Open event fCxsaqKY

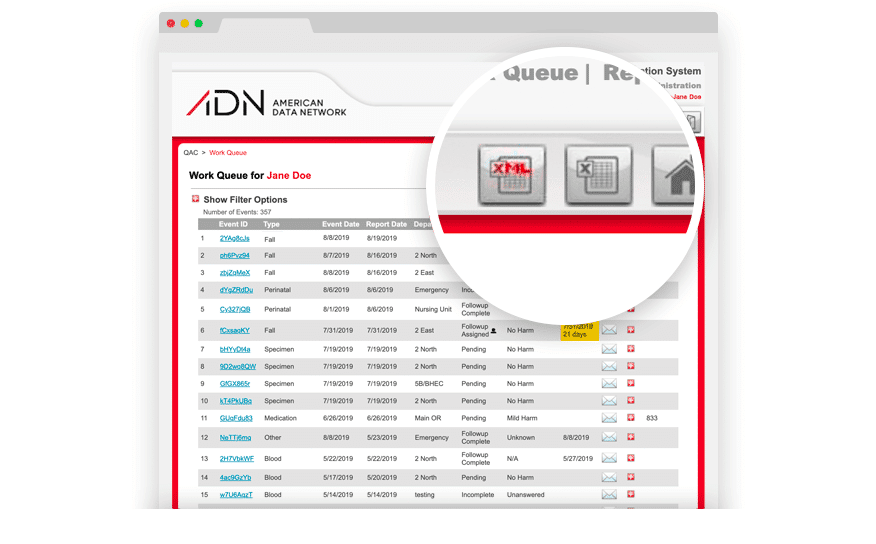pyautogui.click(x=235, y=331)
